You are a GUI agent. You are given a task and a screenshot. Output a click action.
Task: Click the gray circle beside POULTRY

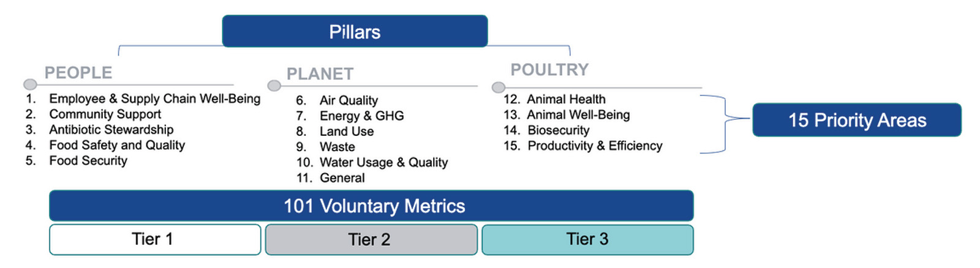click(499, 87)
